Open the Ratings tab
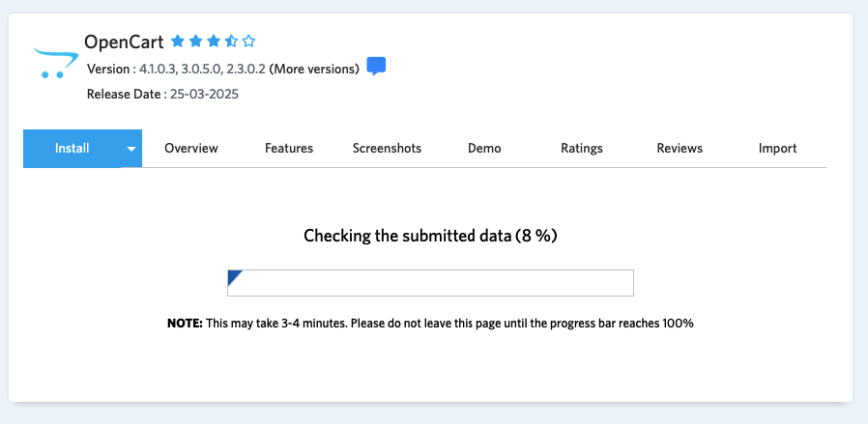Image resolution: width=868 pixels, height=424 pixels. pyautogui.click(x=582, y=148)
